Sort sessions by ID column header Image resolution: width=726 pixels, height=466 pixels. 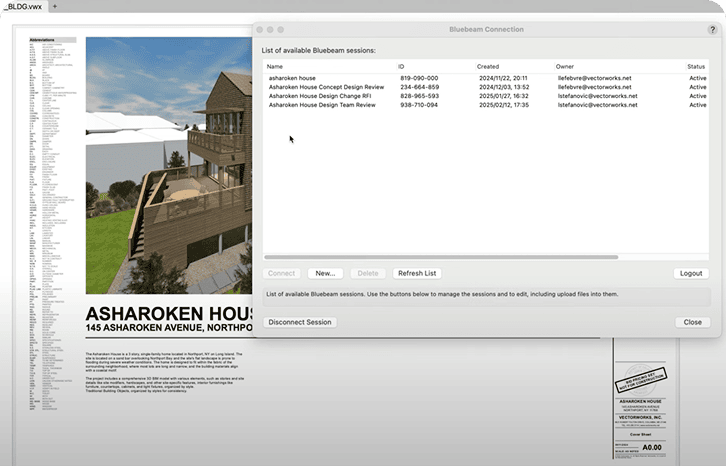point(401,66)
